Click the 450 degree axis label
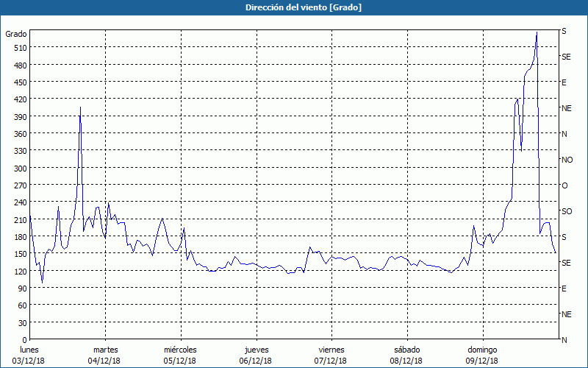 (20, 82)
